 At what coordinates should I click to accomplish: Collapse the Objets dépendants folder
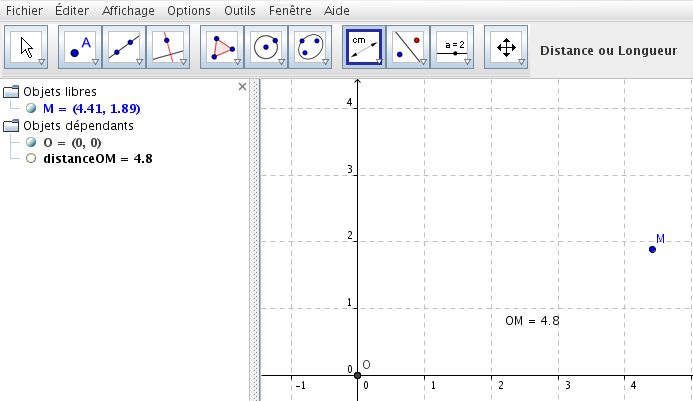(x=11, y=126)
